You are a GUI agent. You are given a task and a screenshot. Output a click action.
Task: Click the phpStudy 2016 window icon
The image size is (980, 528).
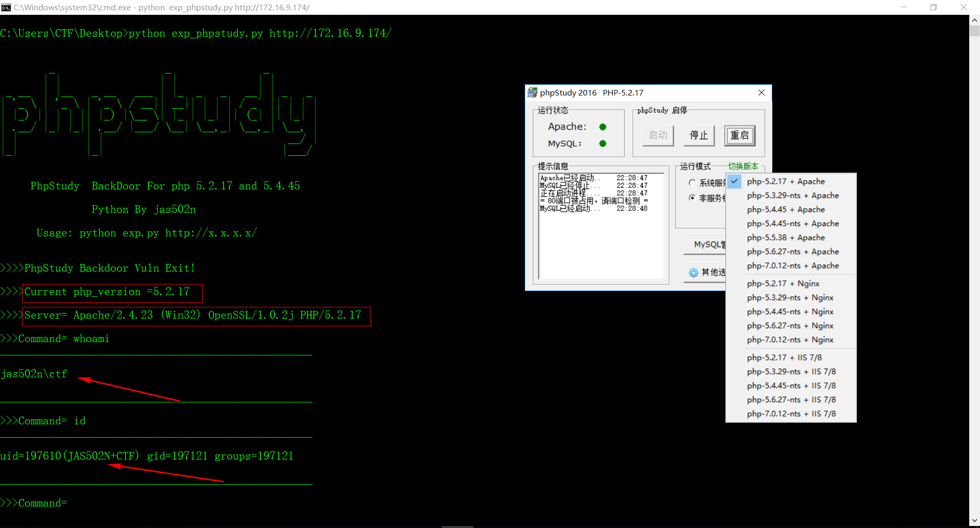532,92
